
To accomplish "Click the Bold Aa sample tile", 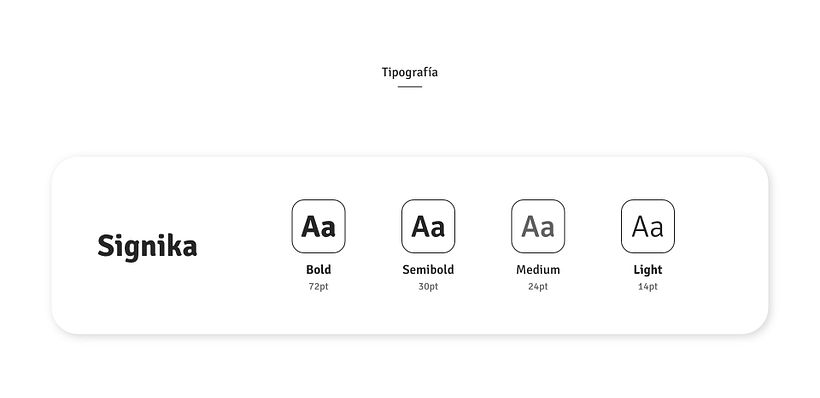I will [318, 226].
